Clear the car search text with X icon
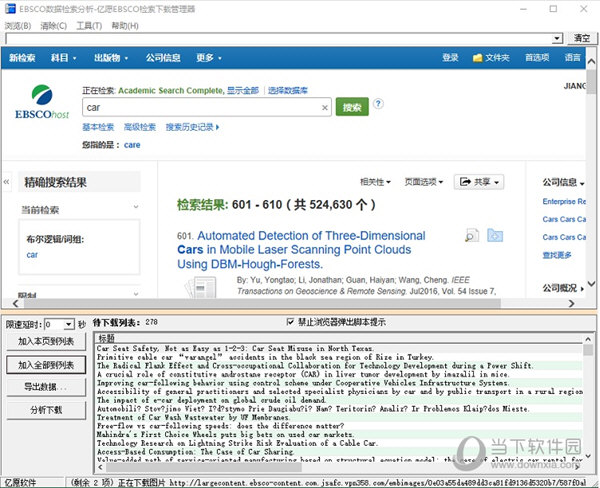 324,108
